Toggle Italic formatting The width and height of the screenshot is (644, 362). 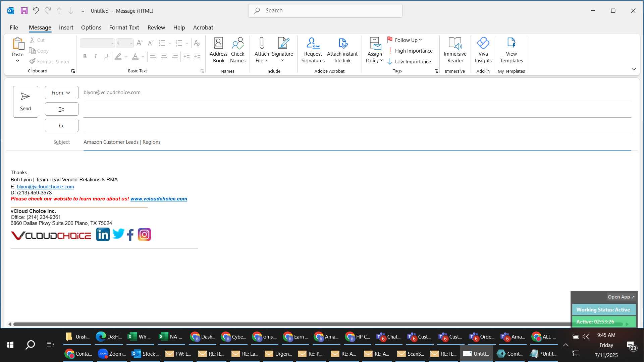pos(96,57)
